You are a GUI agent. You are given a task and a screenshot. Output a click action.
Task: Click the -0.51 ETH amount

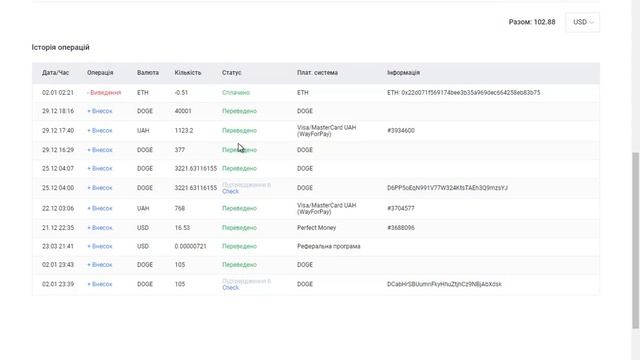tap(181, 93)
